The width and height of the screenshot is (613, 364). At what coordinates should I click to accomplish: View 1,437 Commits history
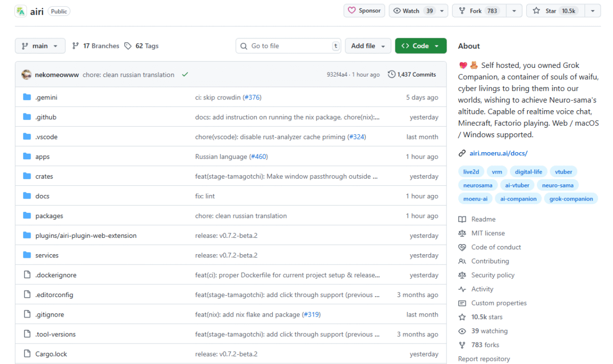coord(412,75)
